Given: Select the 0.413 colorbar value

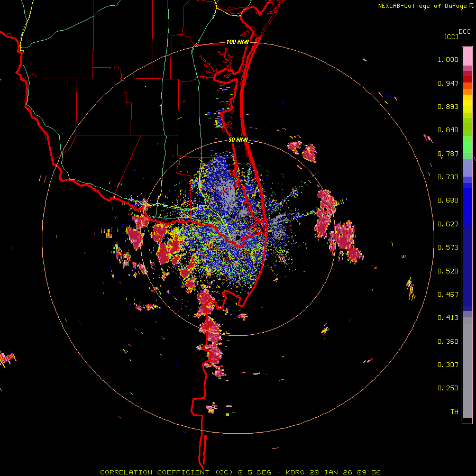Looking at the screenshot, I should click(x=448, y=318).
